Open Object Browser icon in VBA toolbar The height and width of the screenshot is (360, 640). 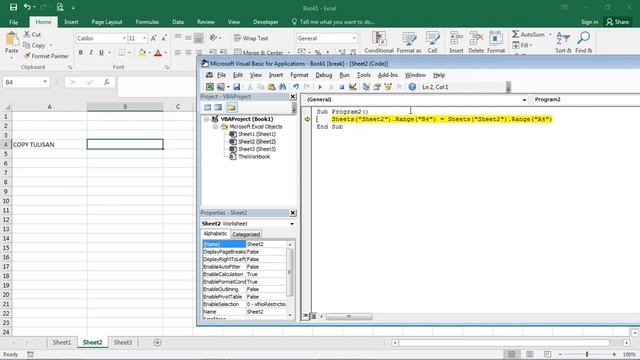(x=388, y=87)
